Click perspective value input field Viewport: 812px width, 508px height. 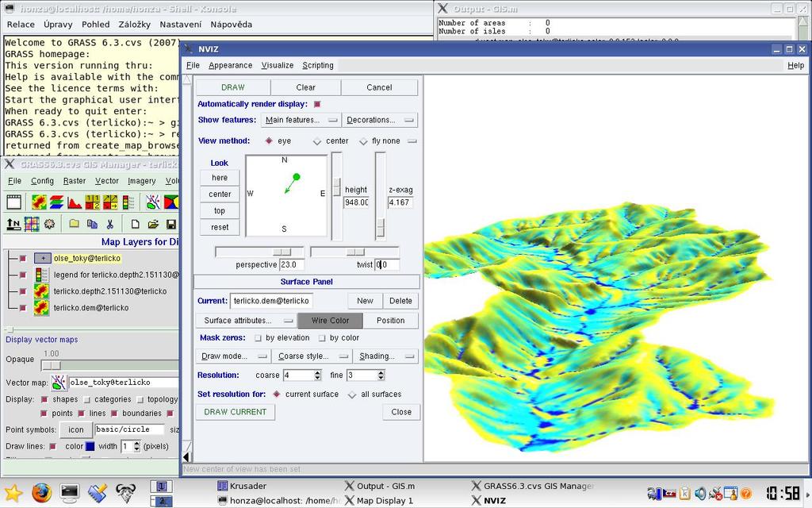(x=292, y=265)
